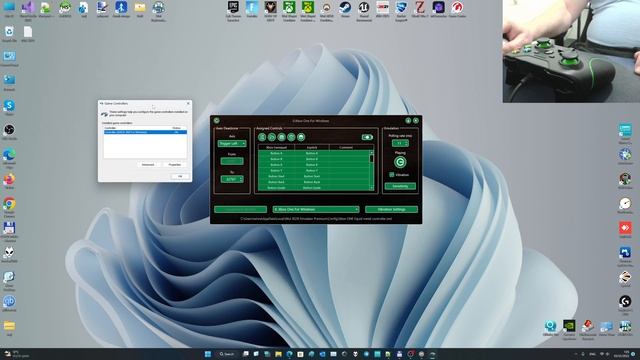Select the Button A row in gamepad column
640x360 pixels.
276,153
